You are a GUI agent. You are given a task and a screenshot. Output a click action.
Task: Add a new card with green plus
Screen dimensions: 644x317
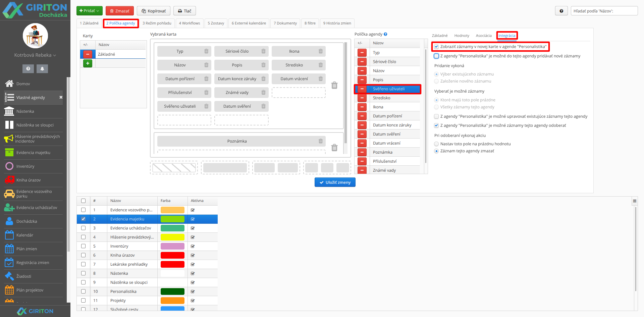pos(88,63)
